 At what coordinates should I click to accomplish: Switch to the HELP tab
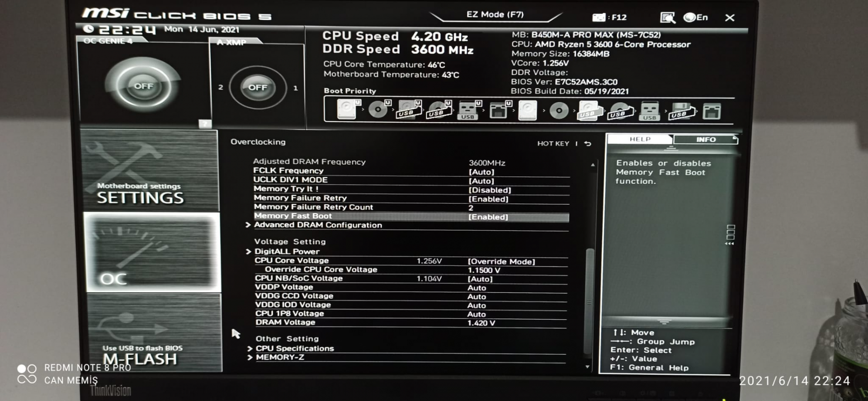[x=640, y=139]
